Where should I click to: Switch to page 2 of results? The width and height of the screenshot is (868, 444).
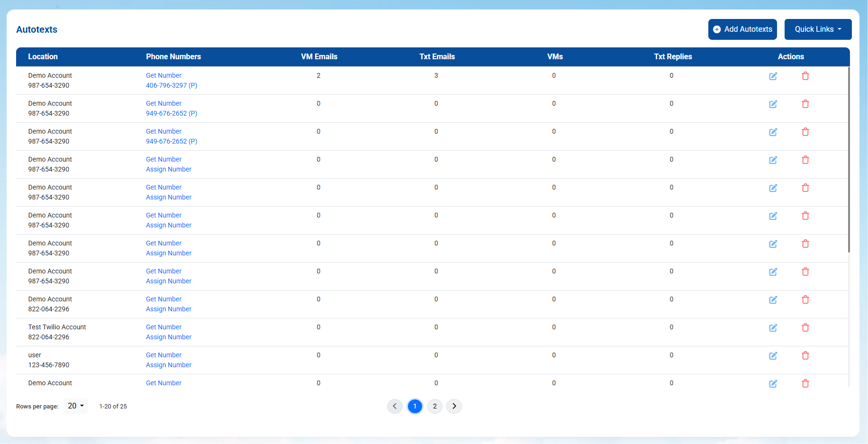[434, 406]
